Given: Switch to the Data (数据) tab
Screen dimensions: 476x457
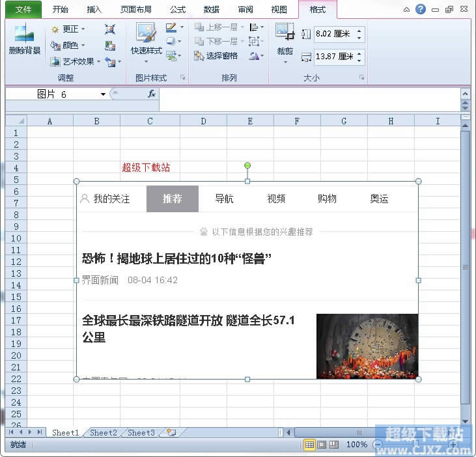Looking at the screenshot, I should tap(212, 9).
